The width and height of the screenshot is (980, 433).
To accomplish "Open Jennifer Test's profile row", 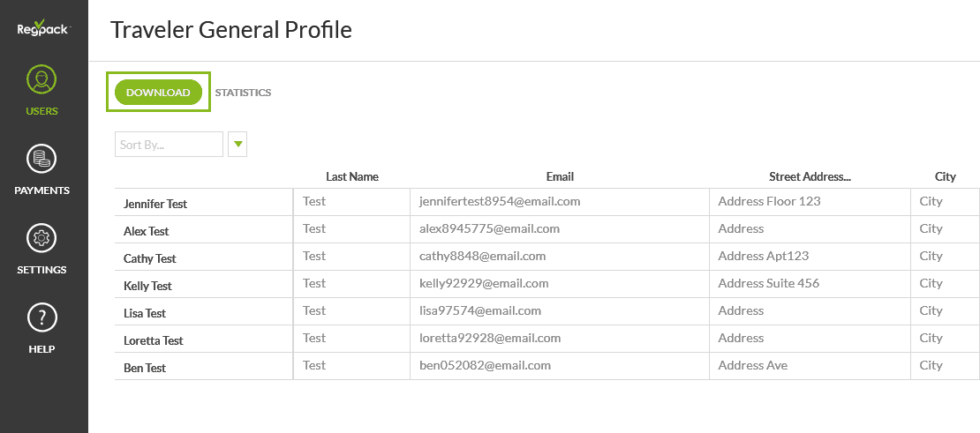I will pyautogui.click(x=155, y=204).
